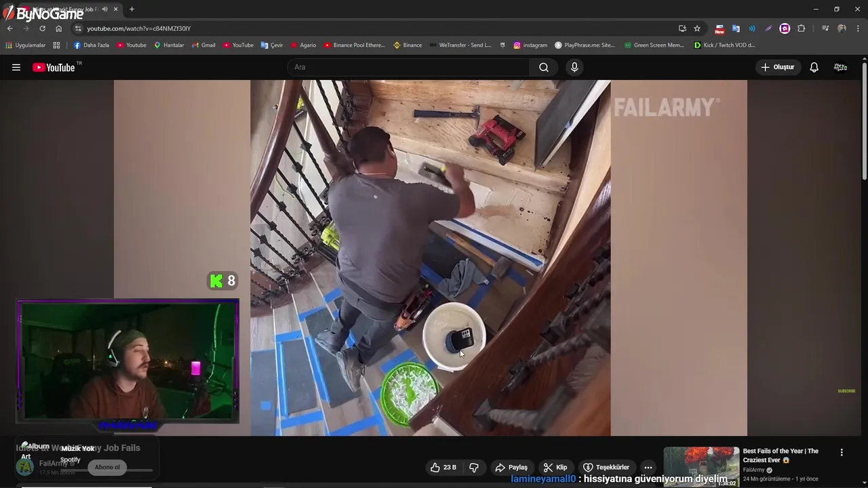This screenshot has width=868, height=488.
Task: Click the Google Translate extension icon
Action: pos(736,28)
